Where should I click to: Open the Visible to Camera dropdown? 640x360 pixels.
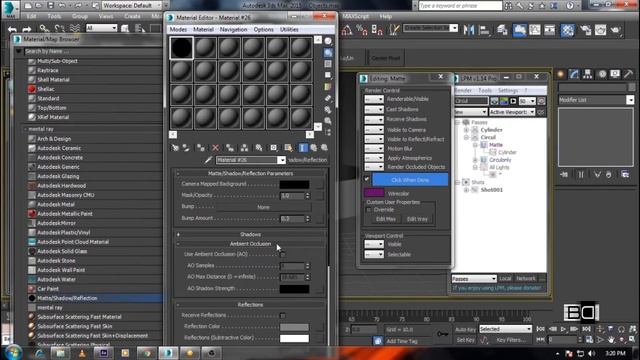pyautogui.click(x=374, y=130)
